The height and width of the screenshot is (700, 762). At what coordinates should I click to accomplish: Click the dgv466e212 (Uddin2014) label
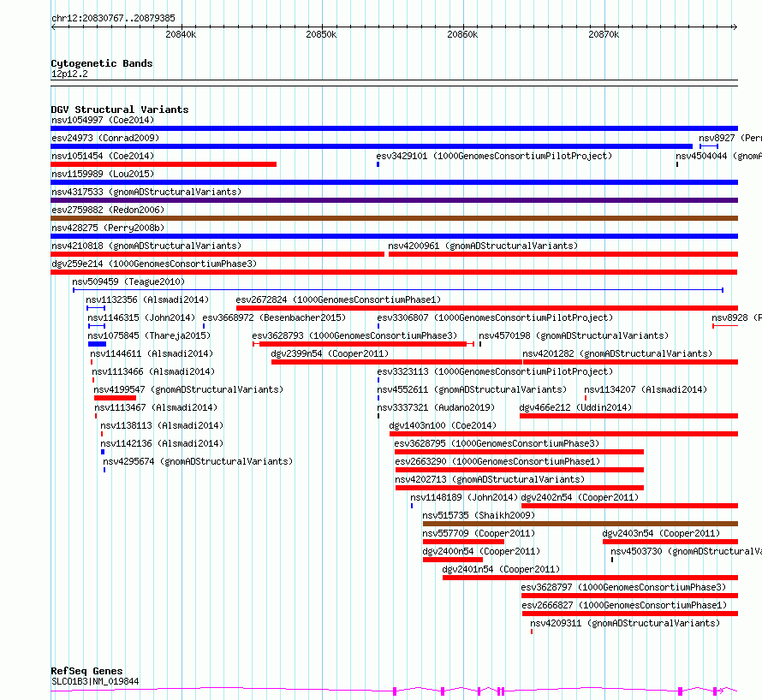(x=575, y=407)
